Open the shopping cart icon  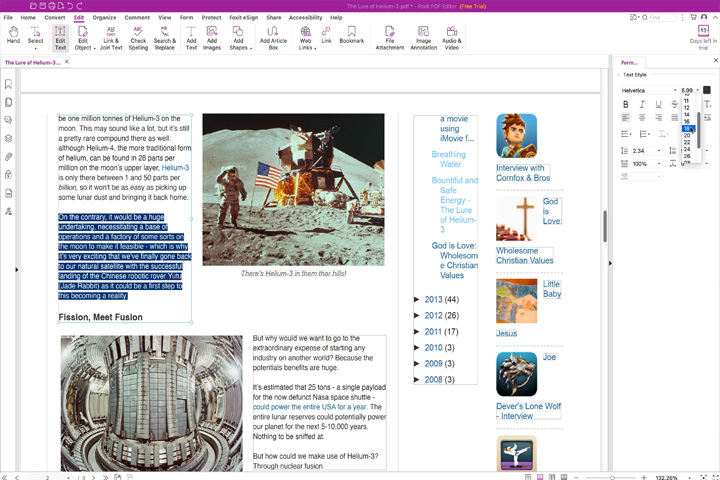tap(693, 17)
